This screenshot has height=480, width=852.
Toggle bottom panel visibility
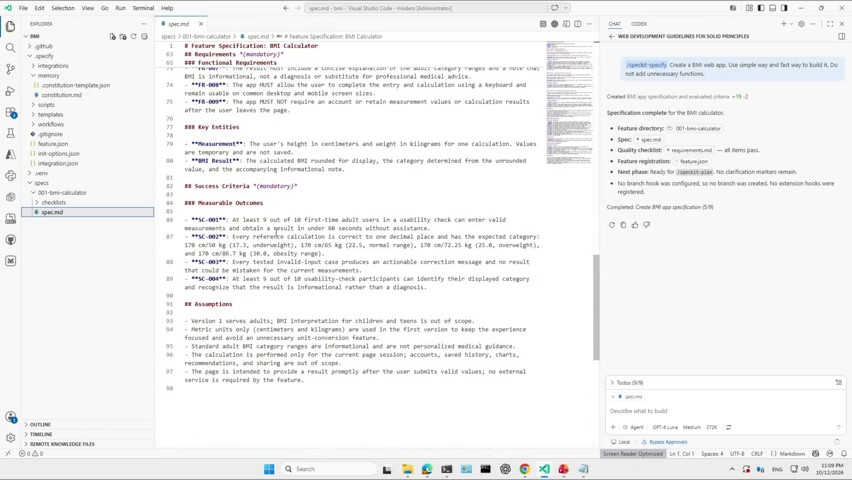coord(772,8)
